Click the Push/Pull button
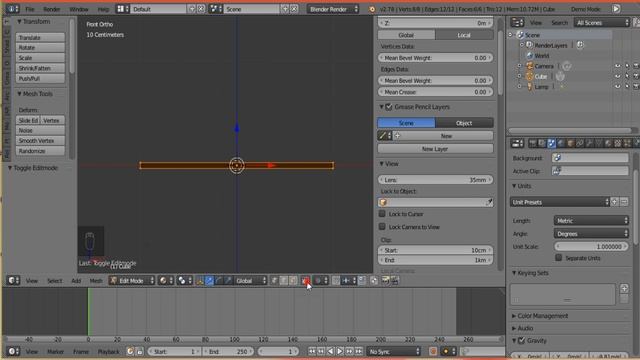Image resolution: width=640 pixels, height=360 pixels. 40,78
